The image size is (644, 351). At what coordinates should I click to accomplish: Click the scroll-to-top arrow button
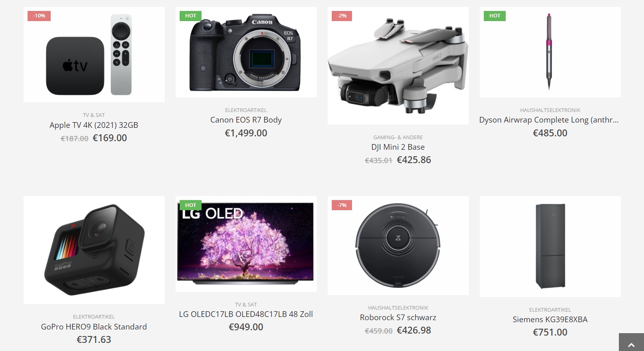(631, 342)
